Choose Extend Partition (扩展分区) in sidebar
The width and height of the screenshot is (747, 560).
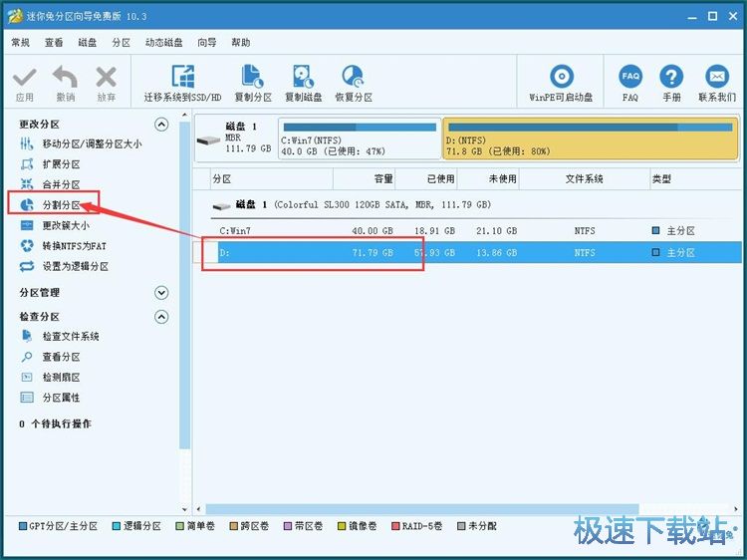(61, 164)
